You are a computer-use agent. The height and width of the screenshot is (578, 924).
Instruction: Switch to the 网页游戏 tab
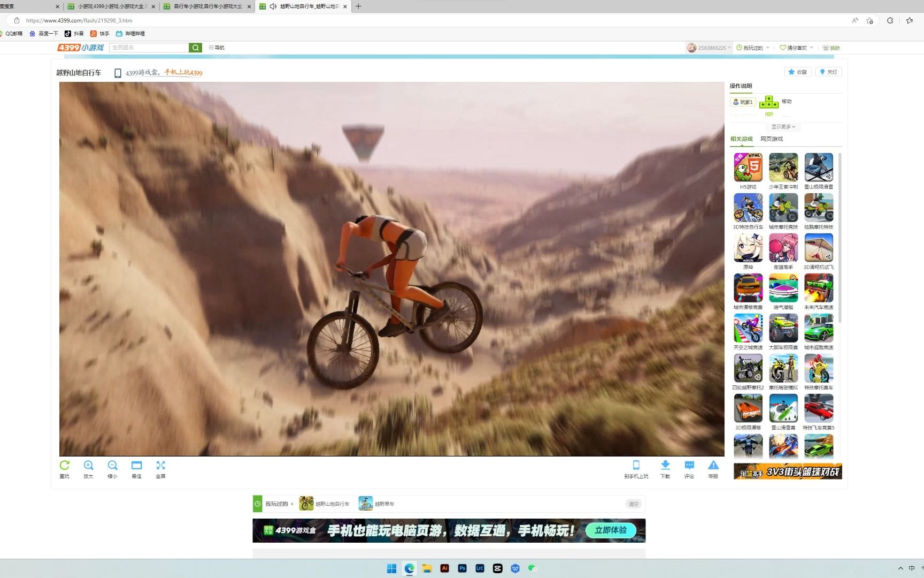click(772, 139)
